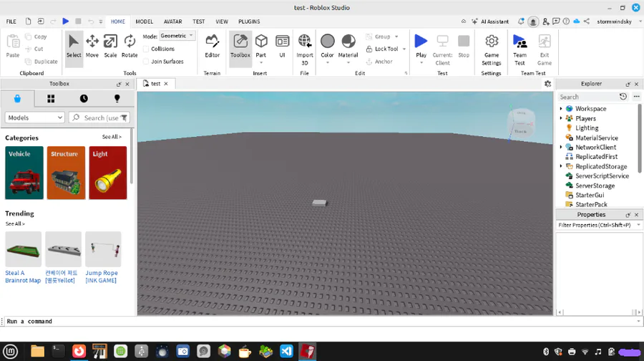
Task: Click See All next to Categories
Action: tap(112, 137)
